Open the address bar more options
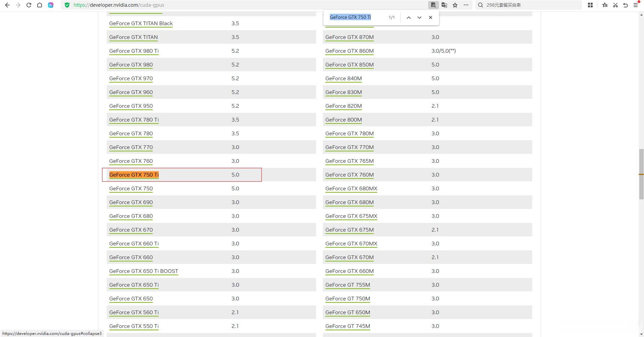 click(466, 5)
